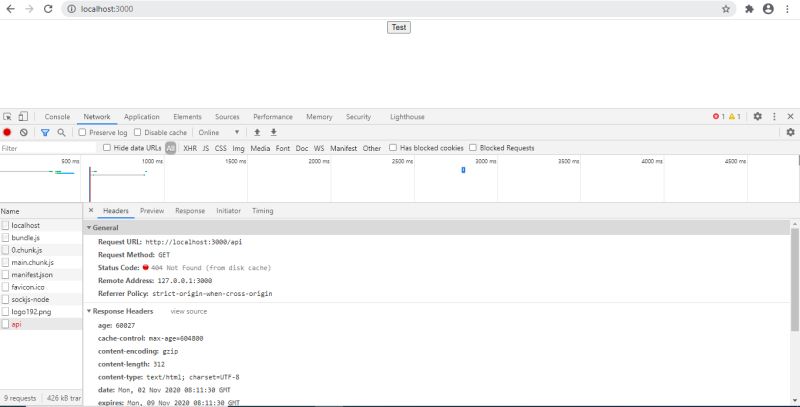Open the DevTools settings gear
800x407 pixels.
(x=758, y=116)
